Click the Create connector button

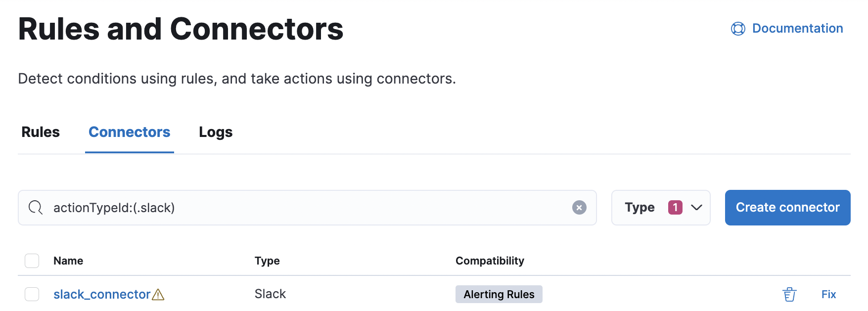click(x=787, y=208)
